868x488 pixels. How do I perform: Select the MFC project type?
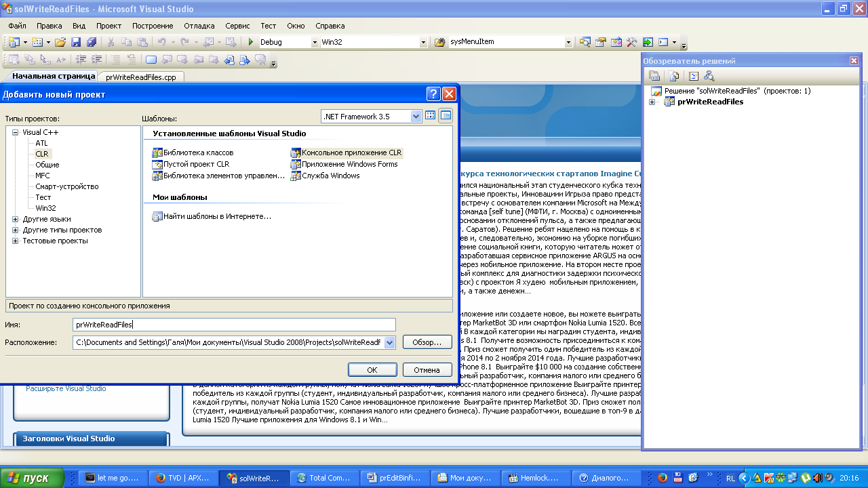43,176
